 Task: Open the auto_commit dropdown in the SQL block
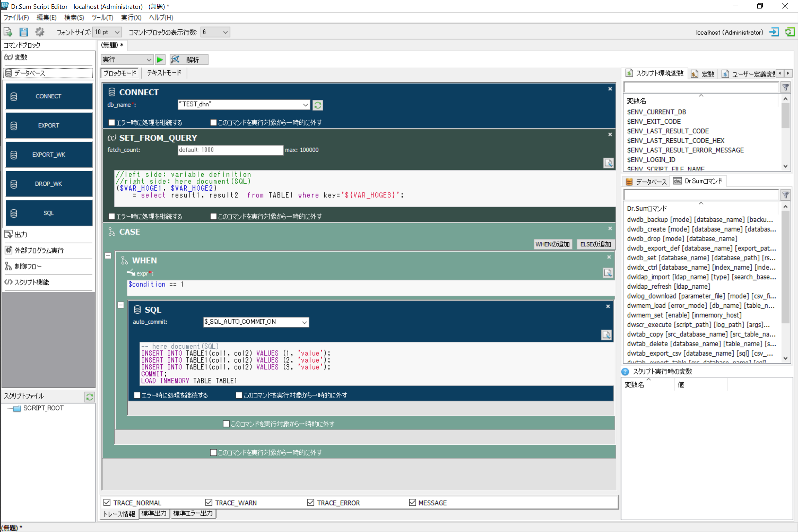click(304, 322)
